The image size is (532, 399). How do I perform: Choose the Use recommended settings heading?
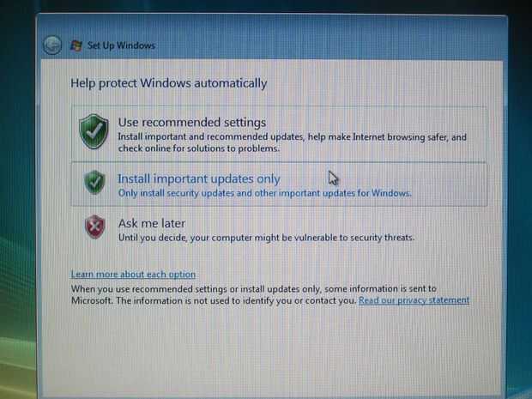(192, 122)
